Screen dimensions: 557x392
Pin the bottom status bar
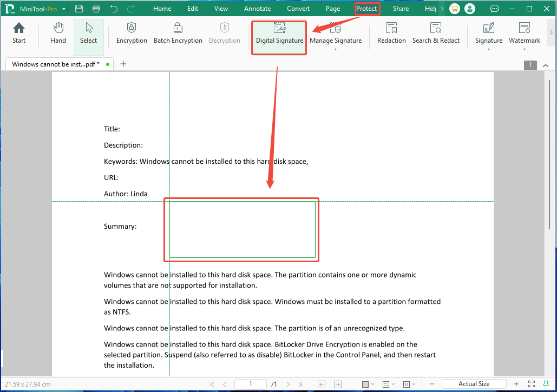pyautogui.click(x=546, y=384)
